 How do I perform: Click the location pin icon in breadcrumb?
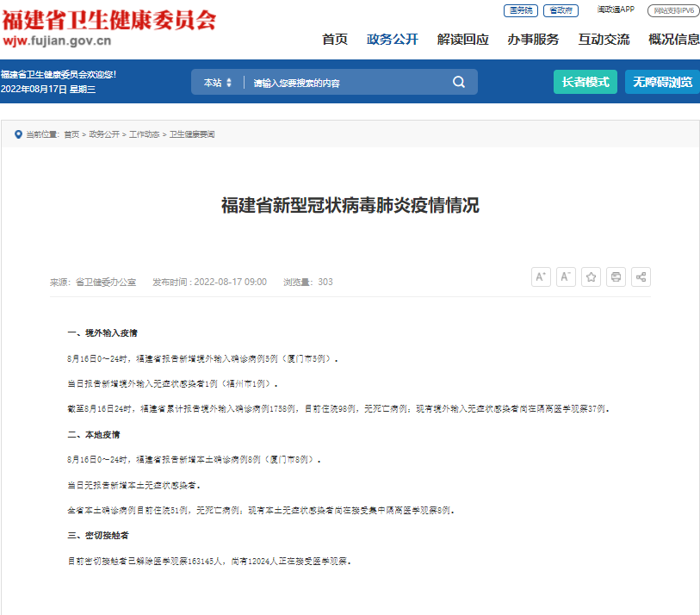pos(18,134)
